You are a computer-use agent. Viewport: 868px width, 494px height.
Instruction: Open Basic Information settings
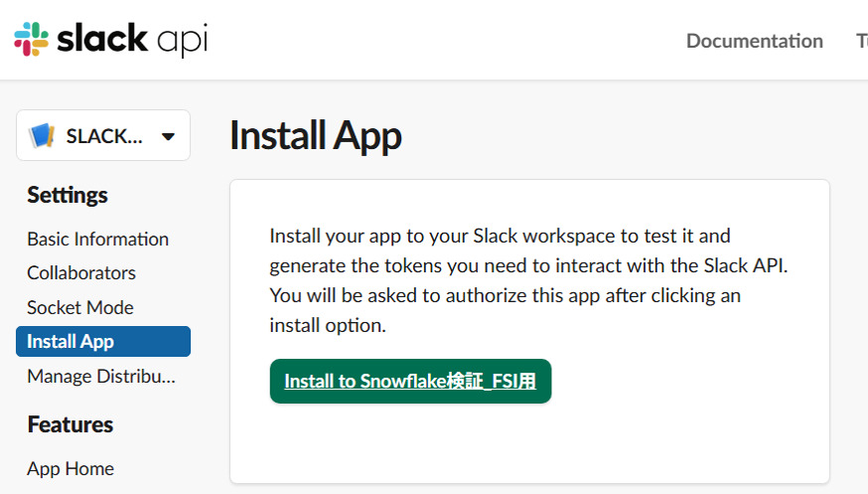[x=97, y=239]
